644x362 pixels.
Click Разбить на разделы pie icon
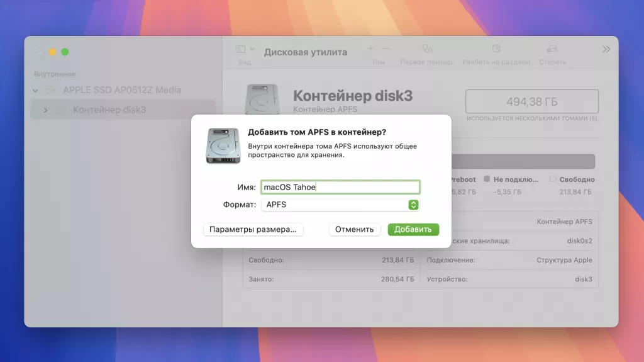496,48
